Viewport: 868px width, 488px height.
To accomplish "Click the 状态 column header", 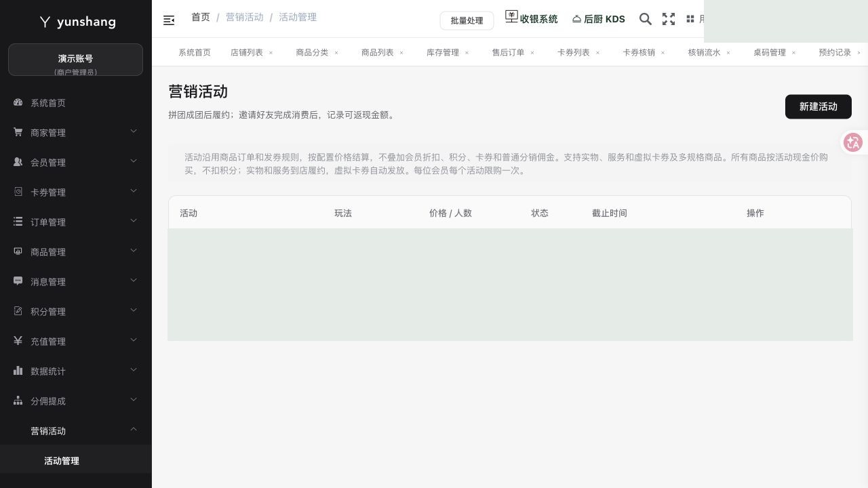I will (540, 213).
